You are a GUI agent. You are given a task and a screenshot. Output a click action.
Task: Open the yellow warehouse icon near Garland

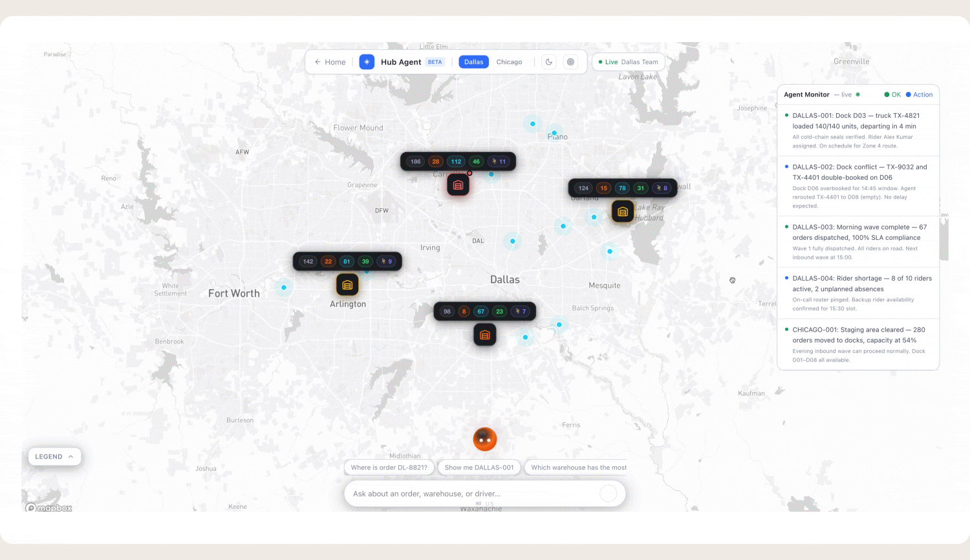(x=623, y=211)
